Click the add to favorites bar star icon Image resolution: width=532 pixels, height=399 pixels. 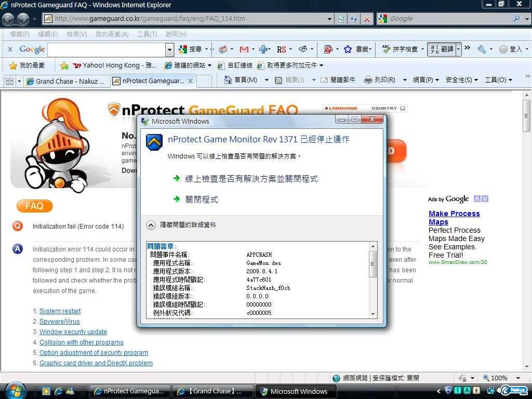pos(64,65)
